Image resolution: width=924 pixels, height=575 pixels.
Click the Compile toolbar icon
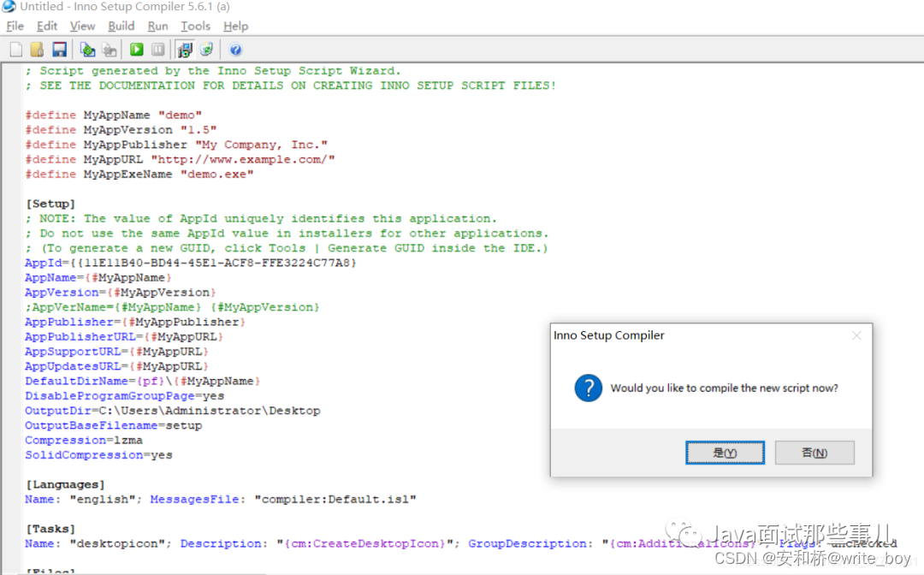coord(88,50)
